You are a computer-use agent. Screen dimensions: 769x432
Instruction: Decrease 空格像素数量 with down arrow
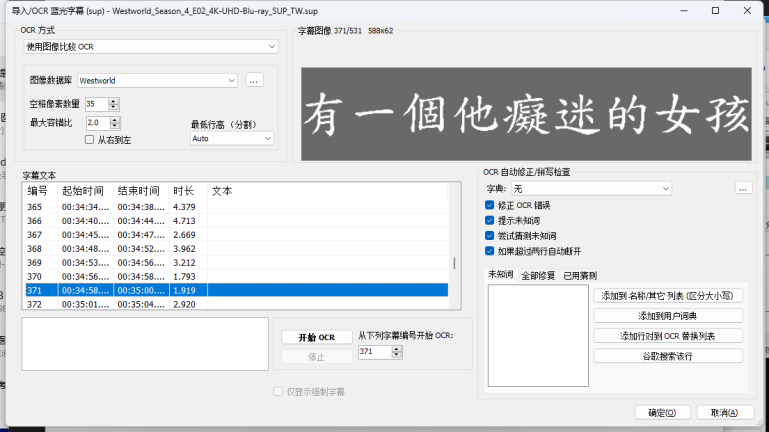pyautogui.click(x=114, y=107)
